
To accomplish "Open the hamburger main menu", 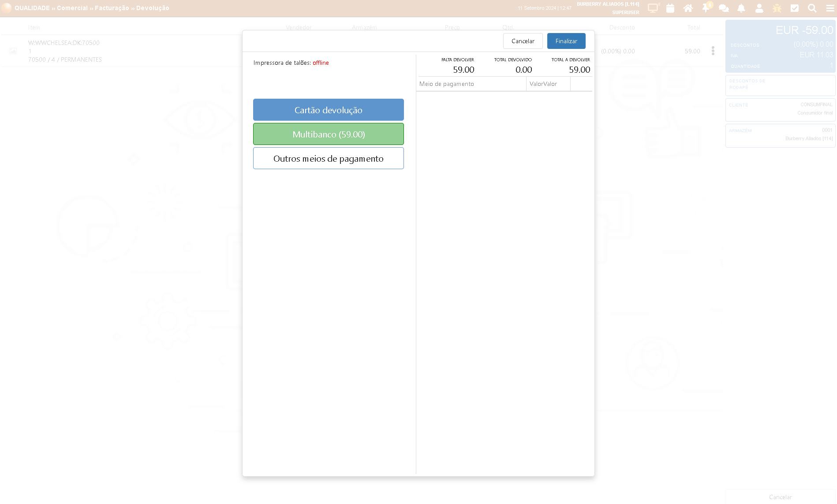I will point(830,8).
